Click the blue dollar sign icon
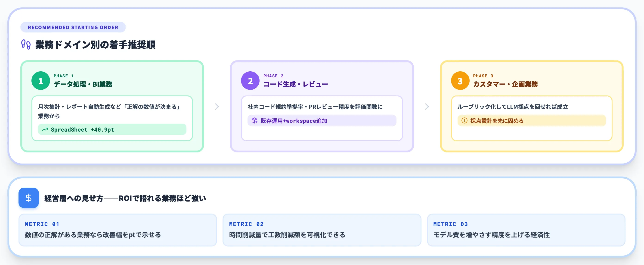This screenshot has width=644, height=265. click(28, 198)
